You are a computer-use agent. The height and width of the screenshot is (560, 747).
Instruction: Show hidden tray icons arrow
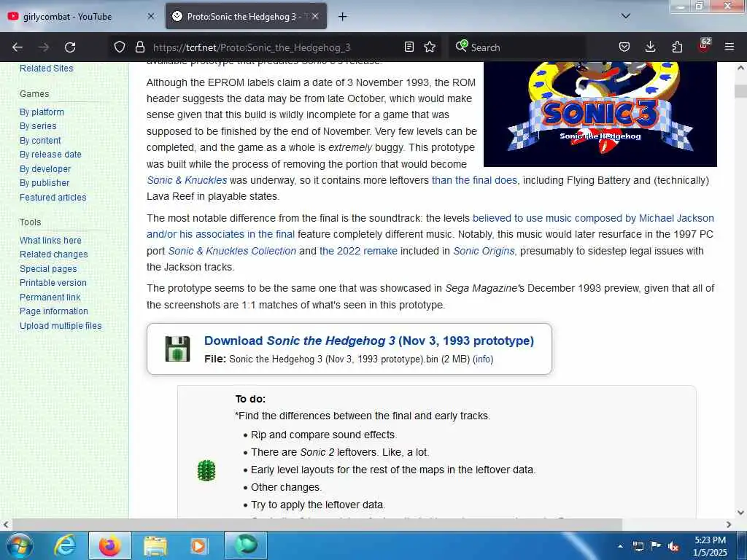point(620,547)
